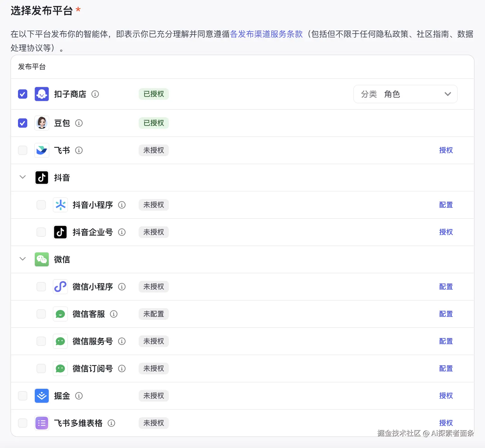Tick the 抖音企业号 checkbox
Viewport: 485px width, 448px height.
(41, 232)
